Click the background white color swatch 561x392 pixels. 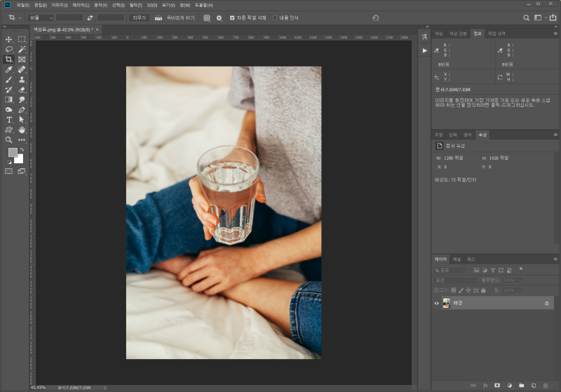20,159
